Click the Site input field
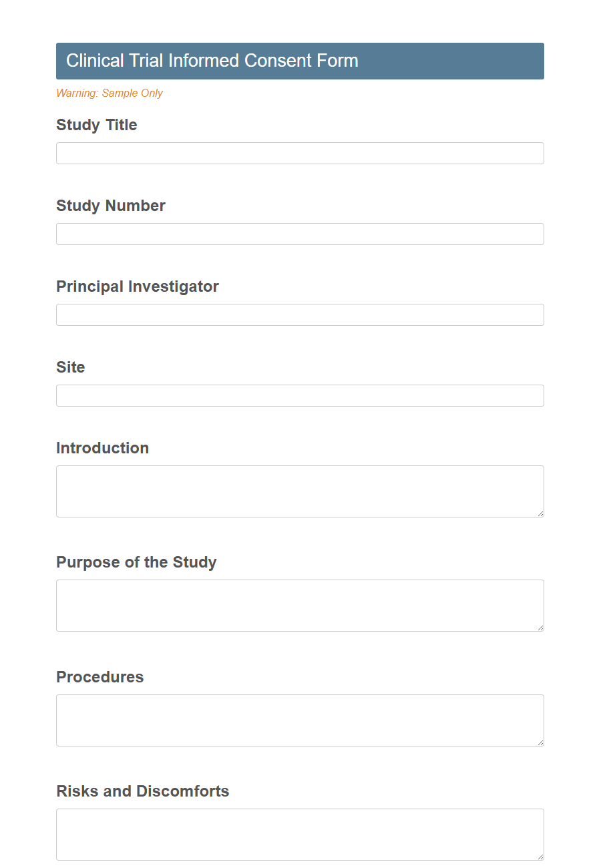The width and height of the screenshot is (601, 868). tap(299, 395)
